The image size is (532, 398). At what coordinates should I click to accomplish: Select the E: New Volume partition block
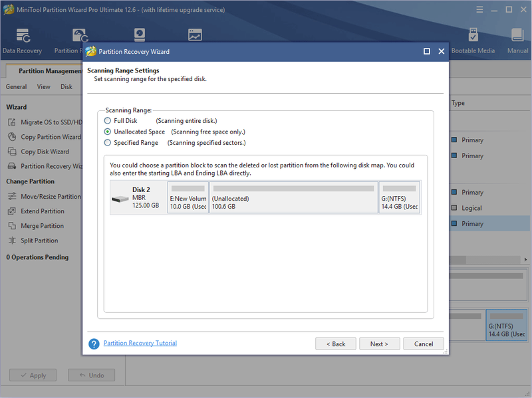pyautogui.click(x=188, y=197)
